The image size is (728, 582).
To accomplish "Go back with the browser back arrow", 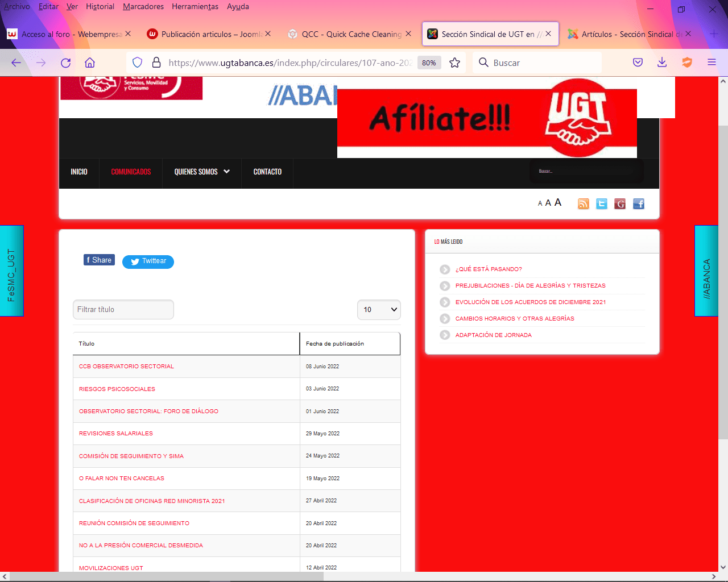I will pos(16,63).
